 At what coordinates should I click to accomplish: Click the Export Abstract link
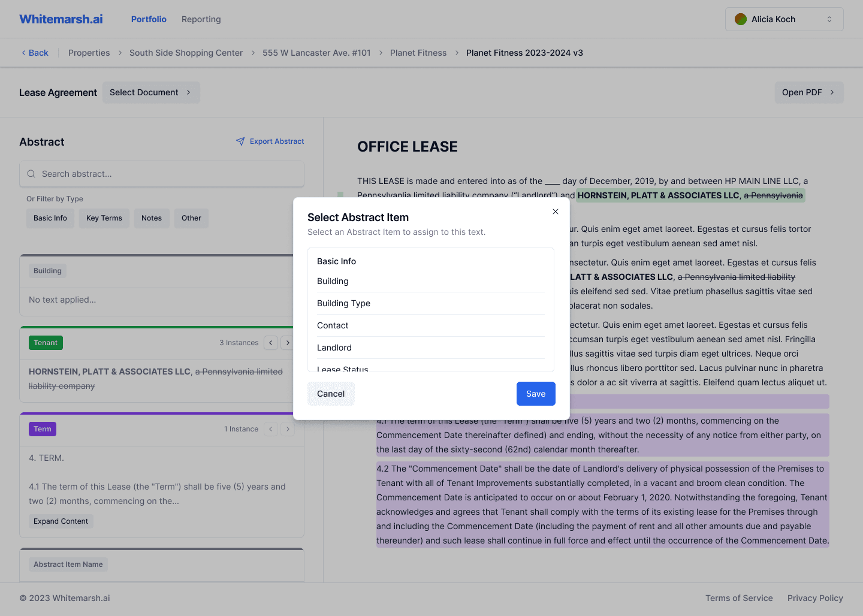click(270, 141)
